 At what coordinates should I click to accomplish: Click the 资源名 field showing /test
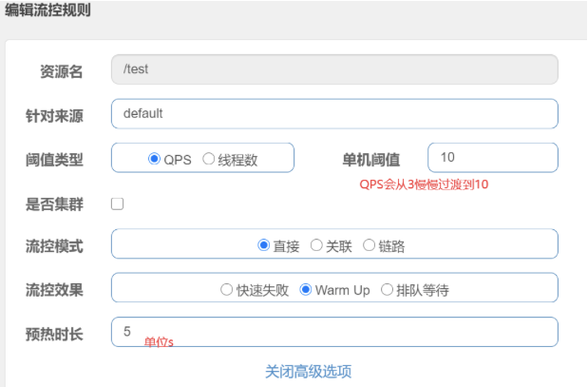pos(334,69)
